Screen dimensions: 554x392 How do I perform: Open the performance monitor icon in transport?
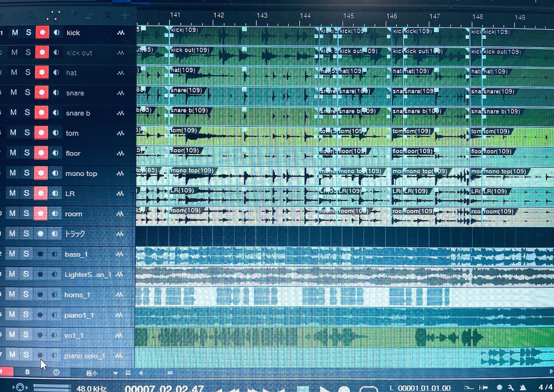point(20,387)
